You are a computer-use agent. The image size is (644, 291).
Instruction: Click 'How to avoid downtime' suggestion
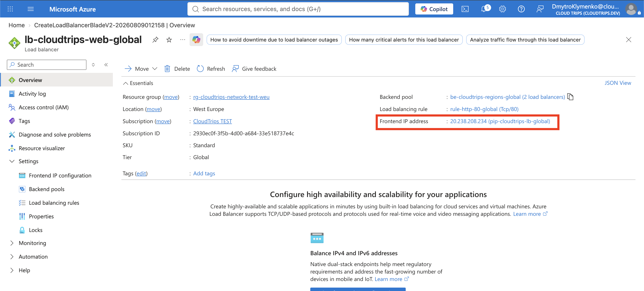click(x=274, y=39)
